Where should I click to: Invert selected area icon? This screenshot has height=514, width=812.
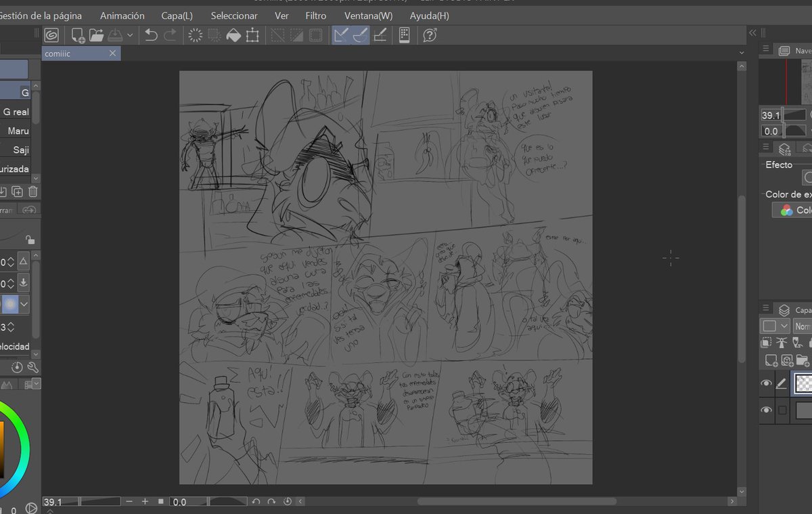(x=296, y=35)
